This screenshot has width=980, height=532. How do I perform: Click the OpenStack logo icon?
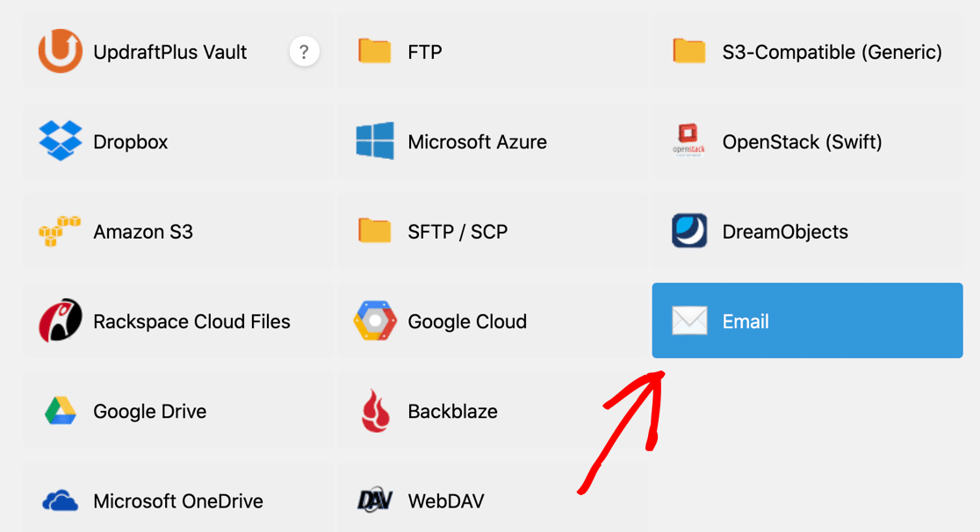(x=688, y=141)
